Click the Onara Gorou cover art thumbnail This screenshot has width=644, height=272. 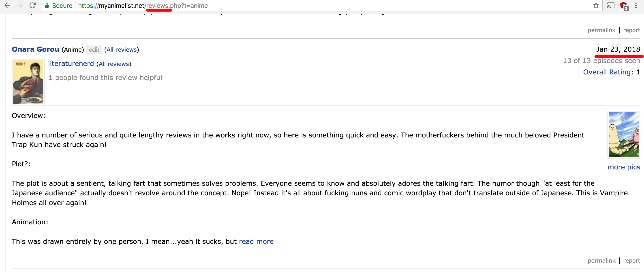coord(624,135)
